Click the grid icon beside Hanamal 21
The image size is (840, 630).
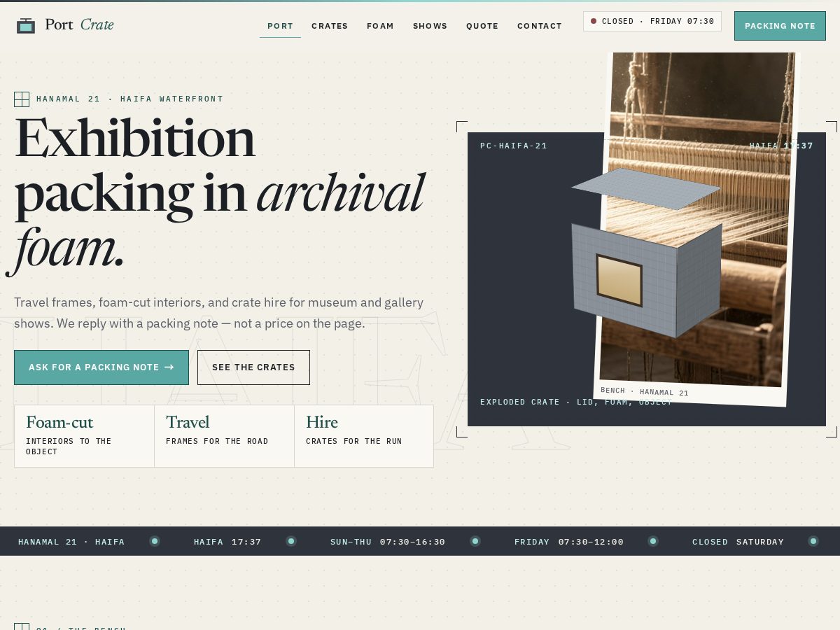point(22,99)
